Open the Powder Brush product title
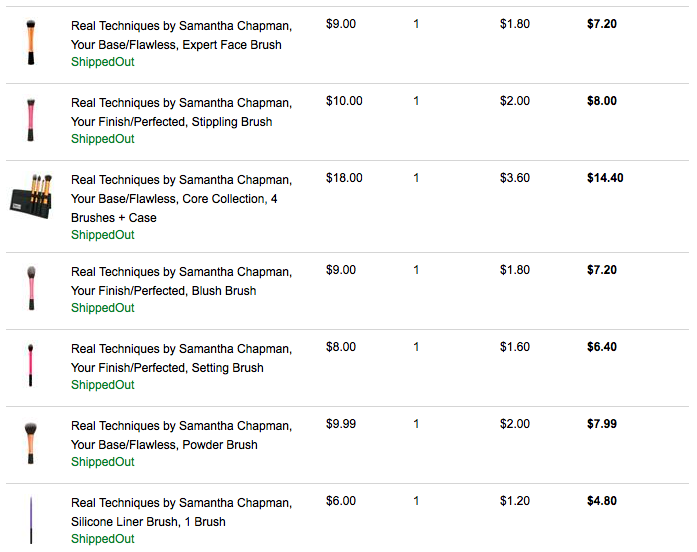 (x=181, y=434)
